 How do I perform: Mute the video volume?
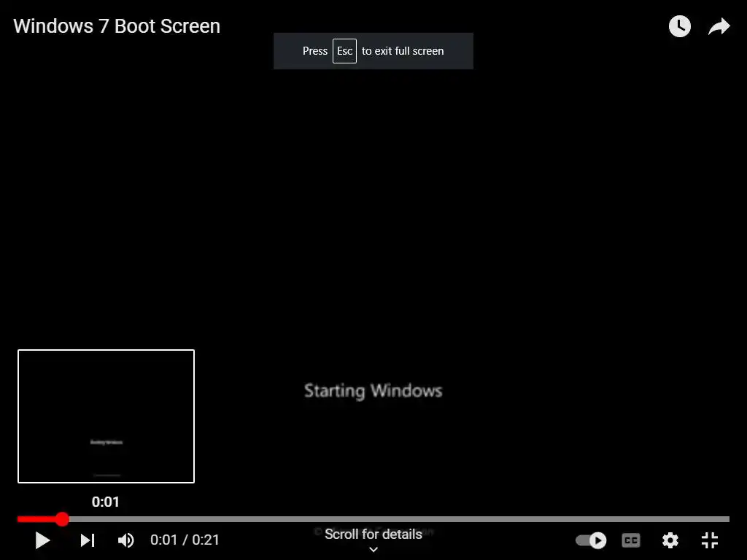(125, 540)
